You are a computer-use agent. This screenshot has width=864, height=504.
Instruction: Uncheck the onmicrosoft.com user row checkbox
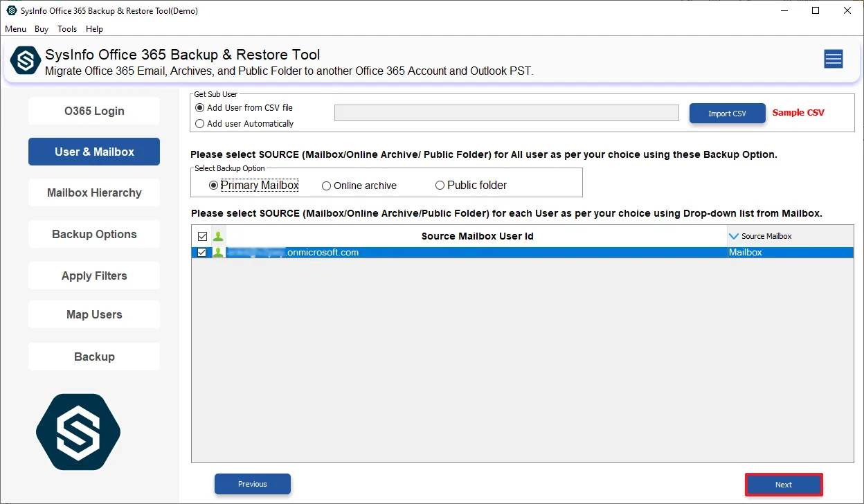202,253
